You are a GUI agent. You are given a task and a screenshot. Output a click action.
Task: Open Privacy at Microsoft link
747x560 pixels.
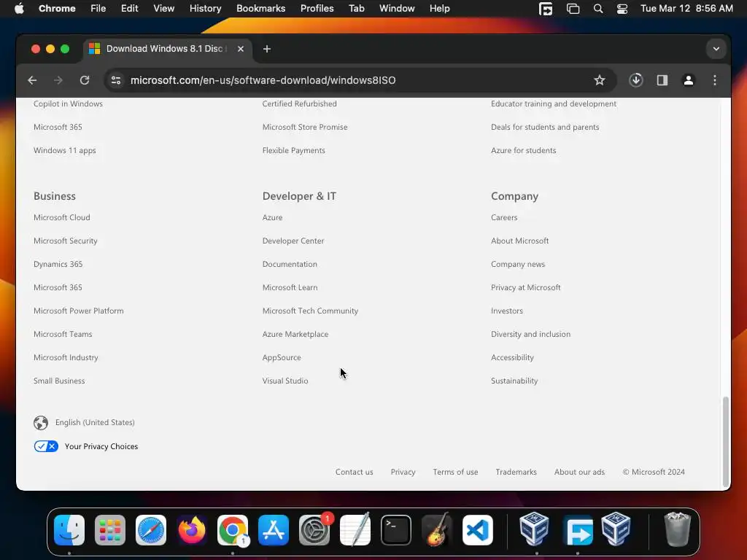[525, 287]
